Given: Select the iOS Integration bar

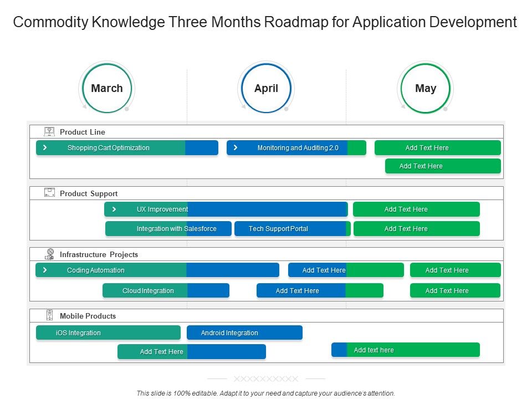Looking at the screenshot, I should tap(108, 333).
